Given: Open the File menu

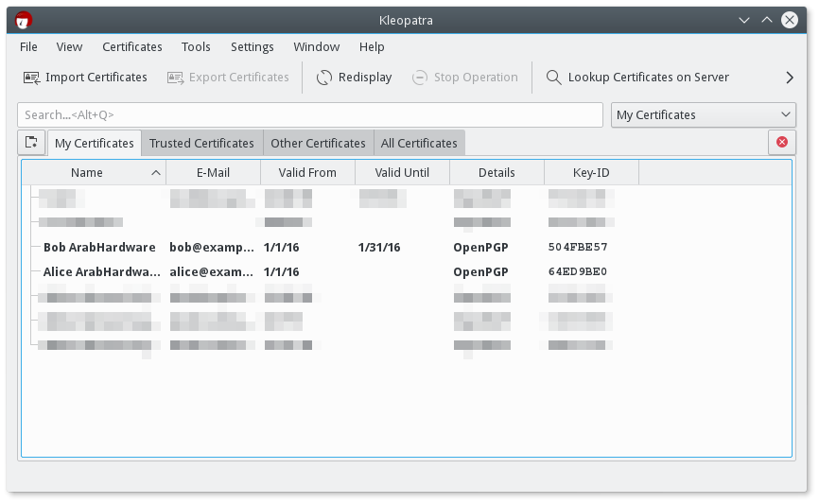Looking at the screenshot, I should click(28, 47).
